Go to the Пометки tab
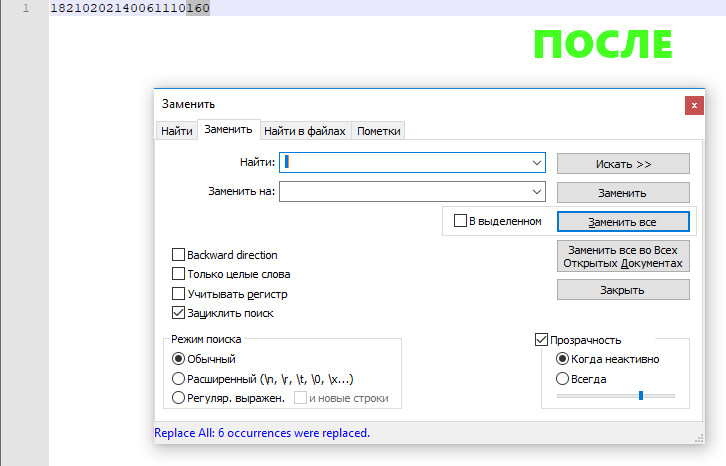Screen dimensions: 726x466 379,131
